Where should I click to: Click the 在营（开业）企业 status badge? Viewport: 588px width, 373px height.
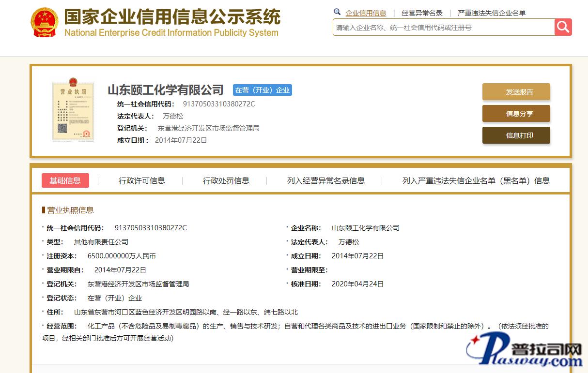[x=262, y=90]
